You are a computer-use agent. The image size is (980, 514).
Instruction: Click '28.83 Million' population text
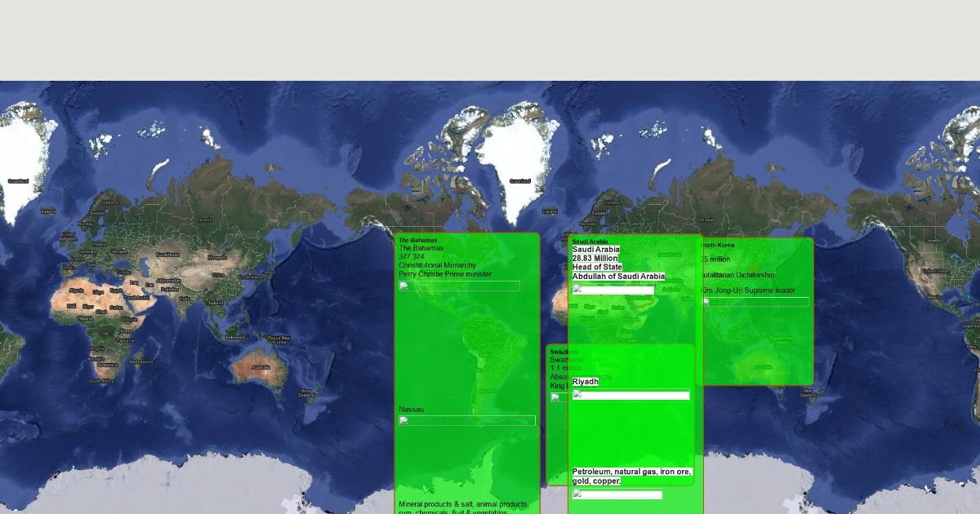[595, 259]
